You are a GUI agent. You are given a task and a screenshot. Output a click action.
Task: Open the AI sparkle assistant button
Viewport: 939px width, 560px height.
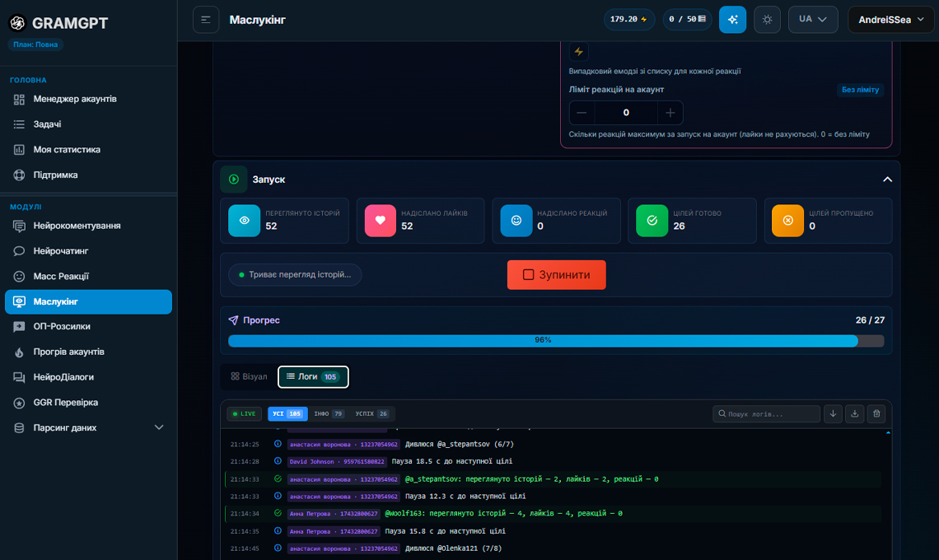coord(732,20)
